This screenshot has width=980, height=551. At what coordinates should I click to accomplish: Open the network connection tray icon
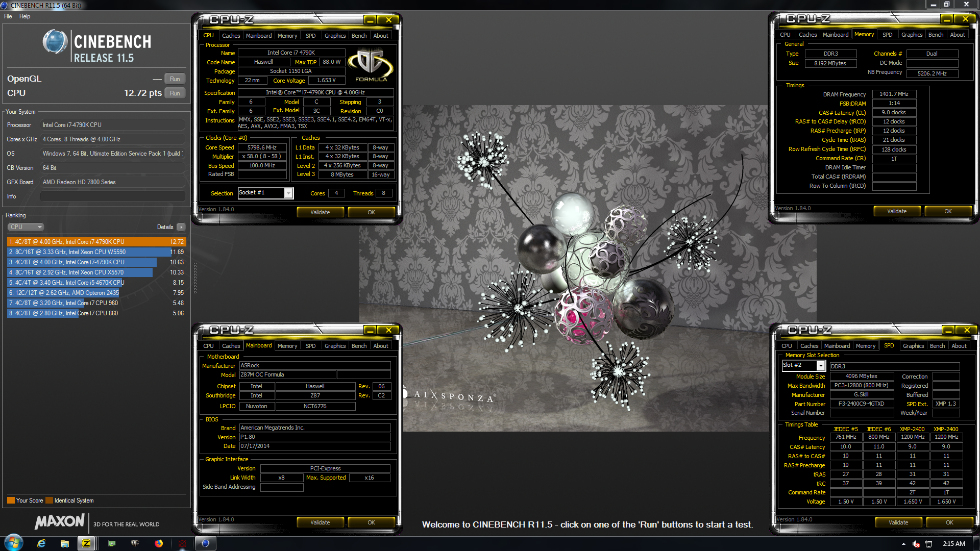(x=928, y=544)
